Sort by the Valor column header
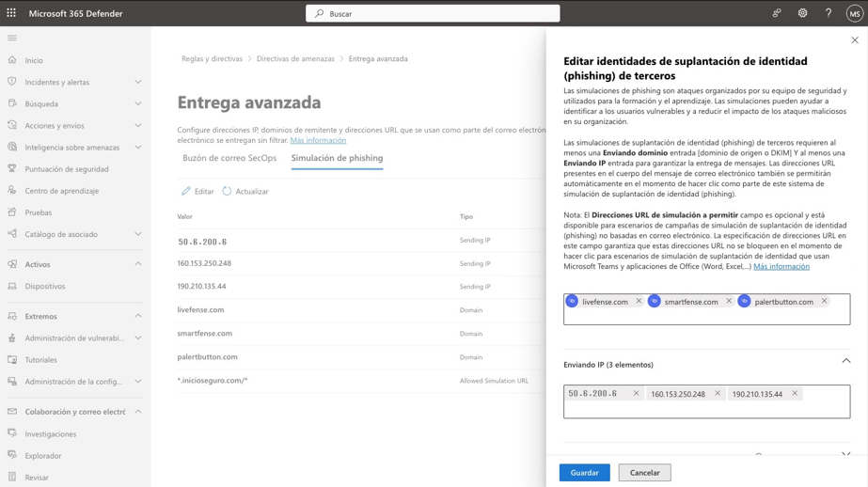Screen dimensions: 868x487 click(x=185, y=216)
